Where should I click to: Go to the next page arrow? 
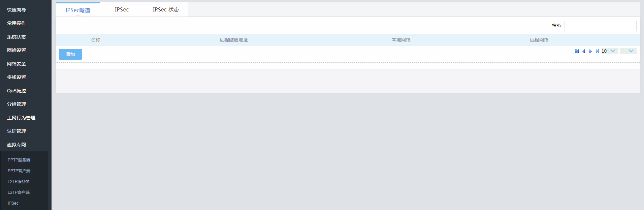coord(590,51)
